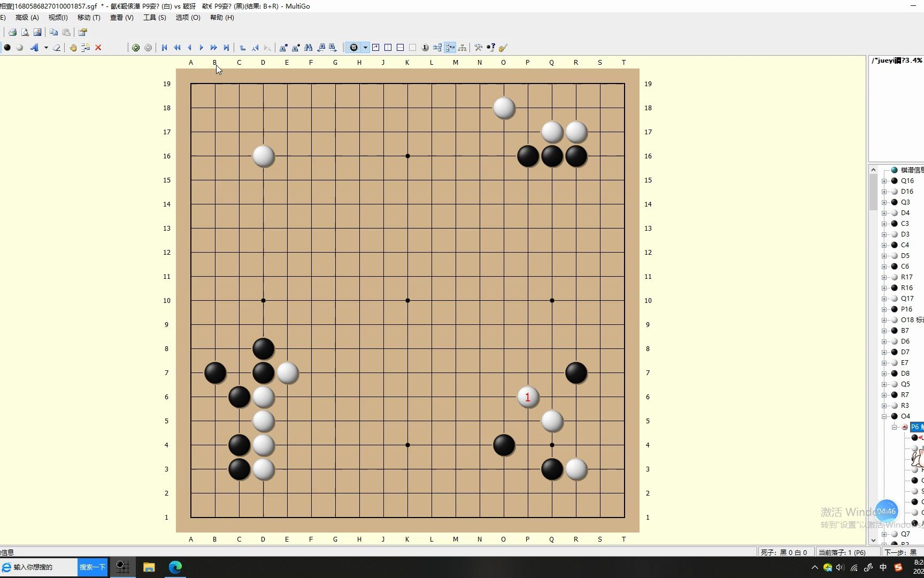Toggle the horizontal split board view icon
924x578 pixels.
(x=401, y=48)
